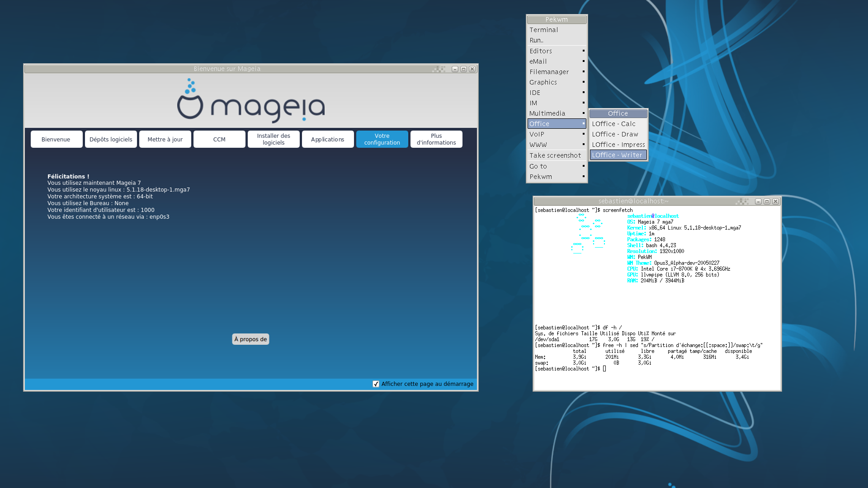Click the 'df -h /' command line in terminal
The width and height of the screenshot is (868, 488).
579,328
